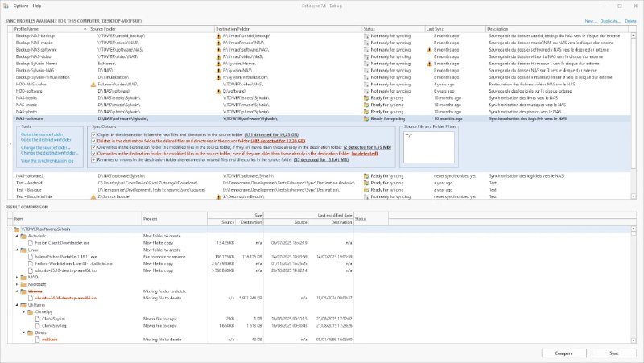The height and width of the screenshot is (363, 644).
Task: Click Not ready status icon of Backup-NAS-backup
Action: tap(366, 36)
